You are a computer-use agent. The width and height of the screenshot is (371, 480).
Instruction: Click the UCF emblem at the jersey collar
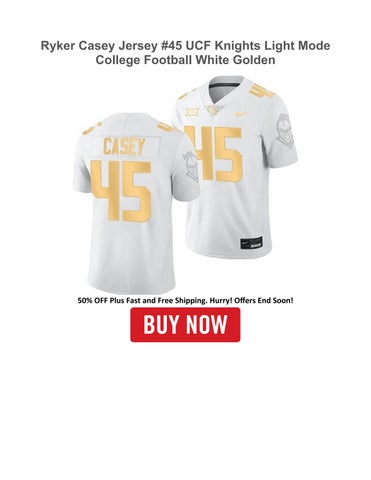point(211,110)
